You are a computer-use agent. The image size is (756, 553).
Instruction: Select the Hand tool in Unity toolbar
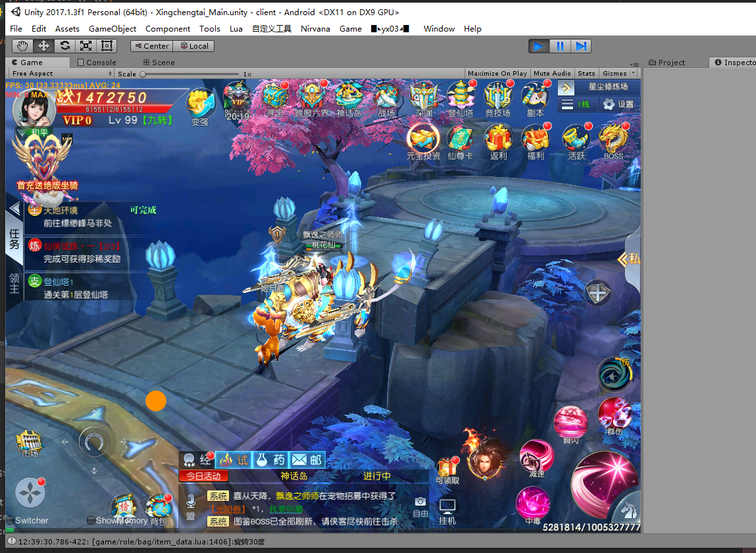pos(23,46)
